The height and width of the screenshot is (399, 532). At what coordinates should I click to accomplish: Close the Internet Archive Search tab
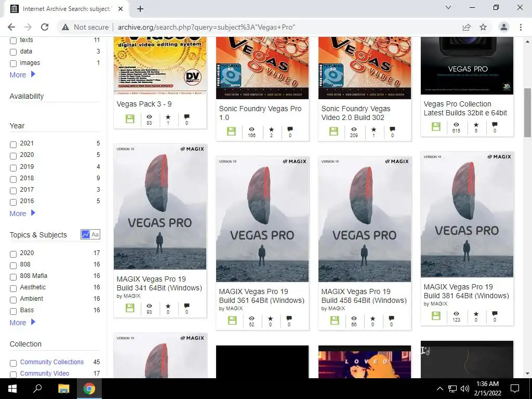click(121, 9)
